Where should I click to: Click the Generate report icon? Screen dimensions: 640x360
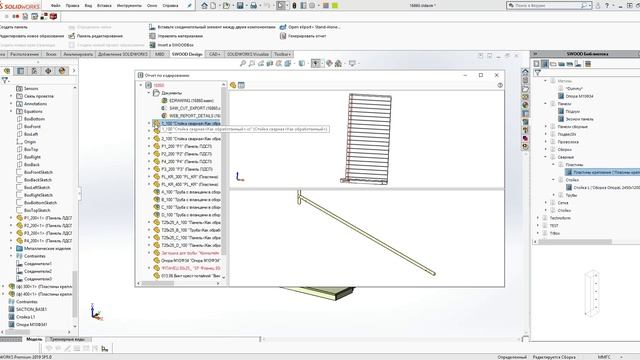coord(282,36)
